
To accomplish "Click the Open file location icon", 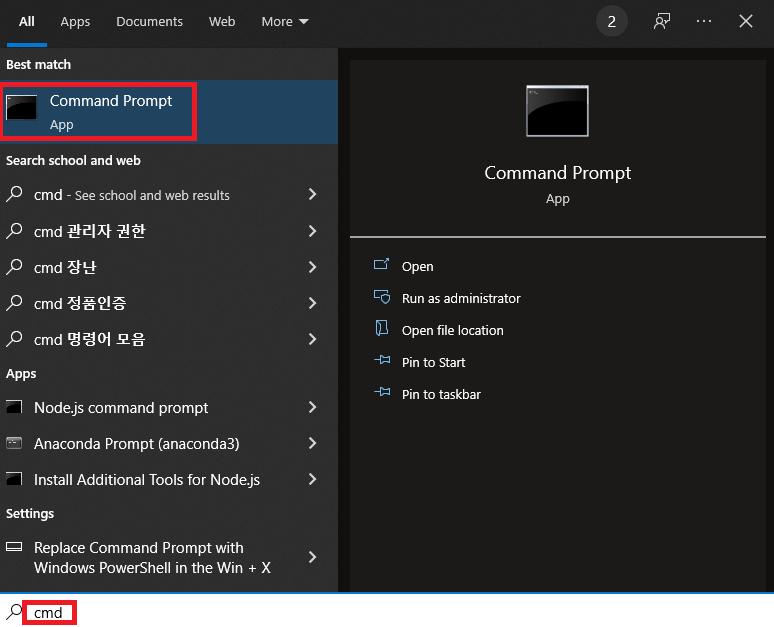I will tap(382, 328).
